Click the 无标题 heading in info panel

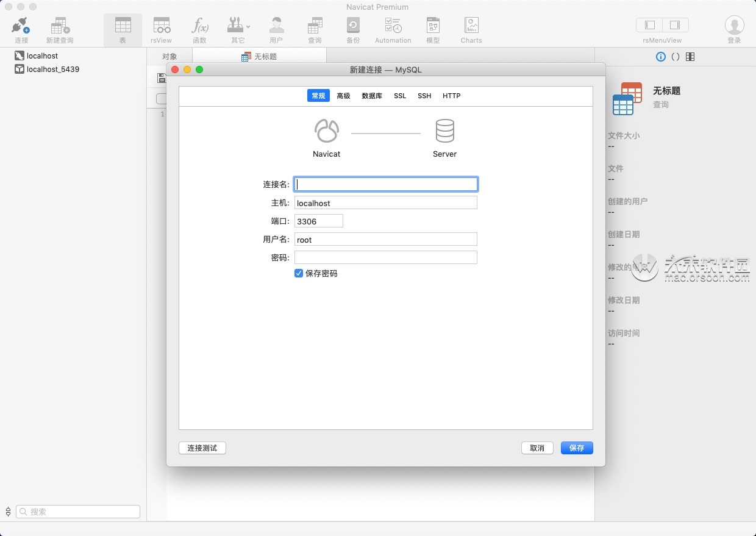click(x=667, y=90)
